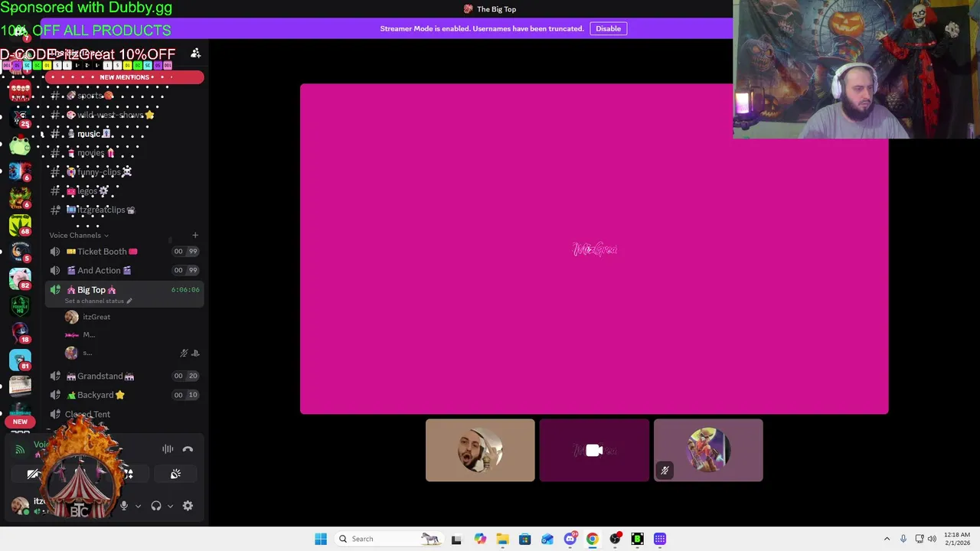Open Google Chrome from taskbar
Viewport: 980px width, 551px height.
[x=593, y=539]
